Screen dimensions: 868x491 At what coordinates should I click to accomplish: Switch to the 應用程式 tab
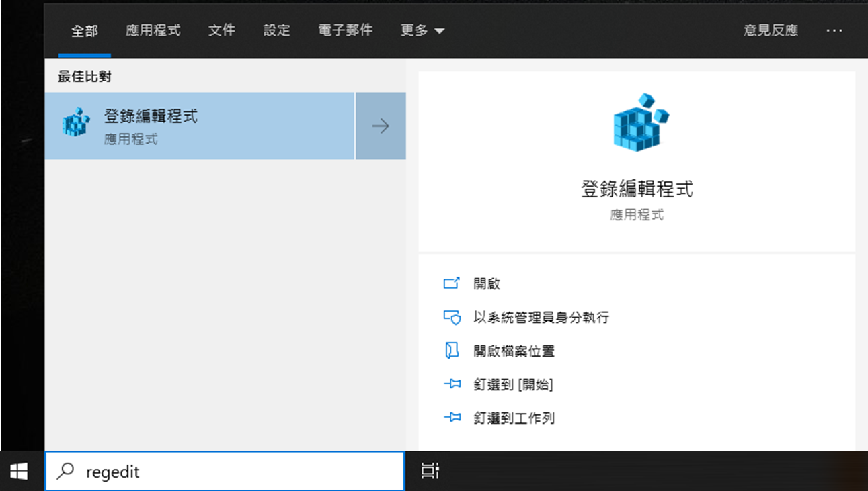153,30
